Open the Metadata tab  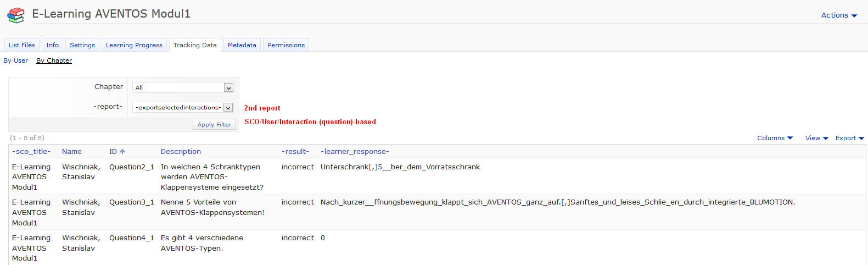click(242, 45)
